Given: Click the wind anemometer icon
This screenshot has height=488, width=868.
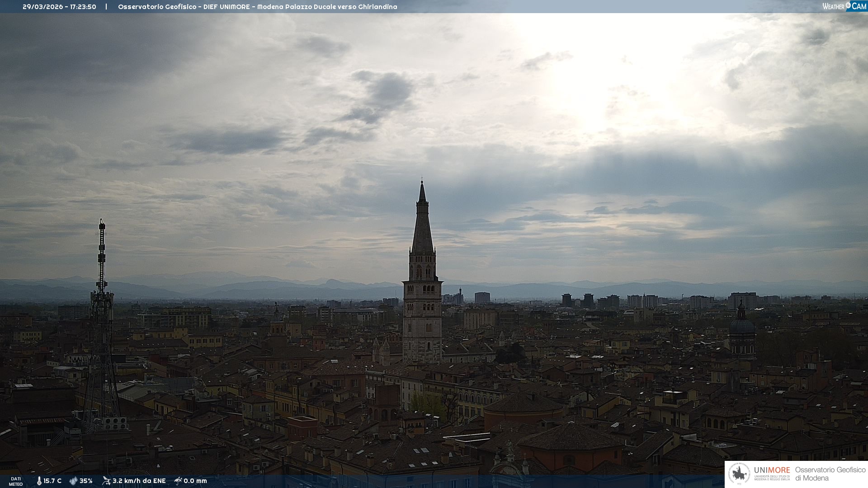Looking at the screenshot, I should [x=106, y=481].
